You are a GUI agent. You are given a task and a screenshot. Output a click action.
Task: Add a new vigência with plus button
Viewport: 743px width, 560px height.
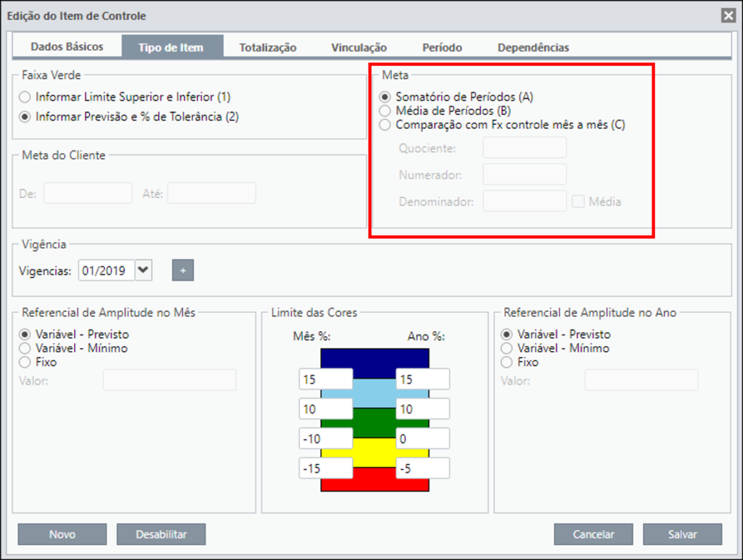click(183, 271)
